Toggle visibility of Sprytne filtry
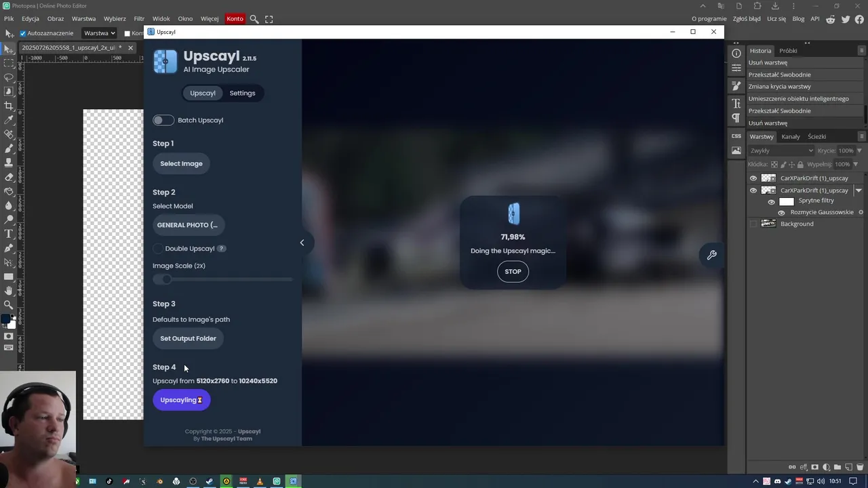868x488 pixels. [x=772, y=202]
